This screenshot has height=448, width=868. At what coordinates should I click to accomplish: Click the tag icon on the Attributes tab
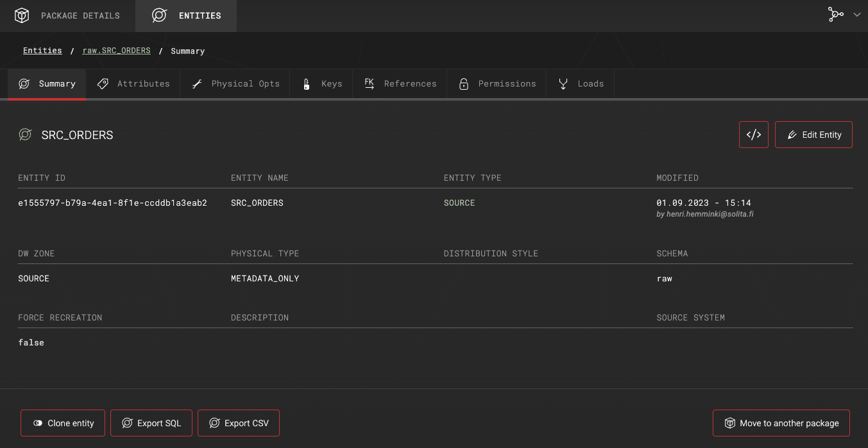click(102, 83)
